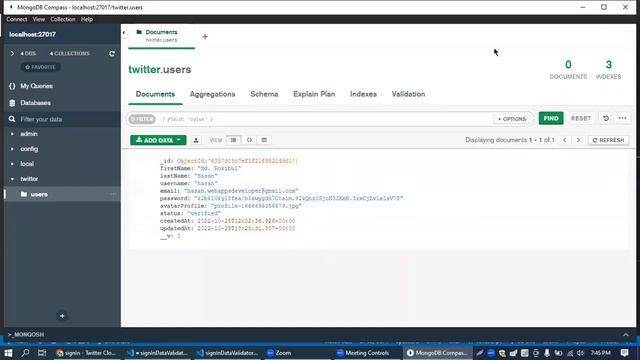The height and width of the screenshot is (360, 640).
Task: Click the status "verified" value
Action: click(204, 213)
